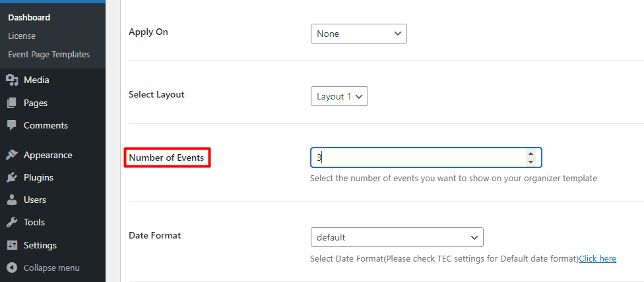Decrease Number of Events with down arrow
Viewport: 644px width, 282px height.
pos(531,161)
